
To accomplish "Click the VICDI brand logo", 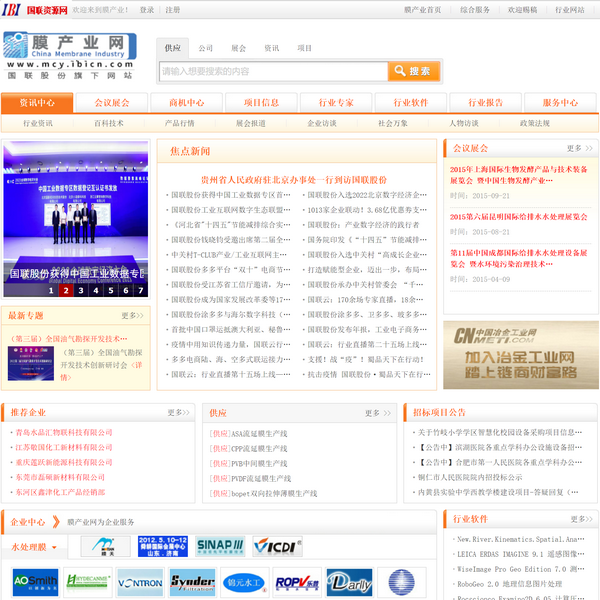I will [277, 546].
